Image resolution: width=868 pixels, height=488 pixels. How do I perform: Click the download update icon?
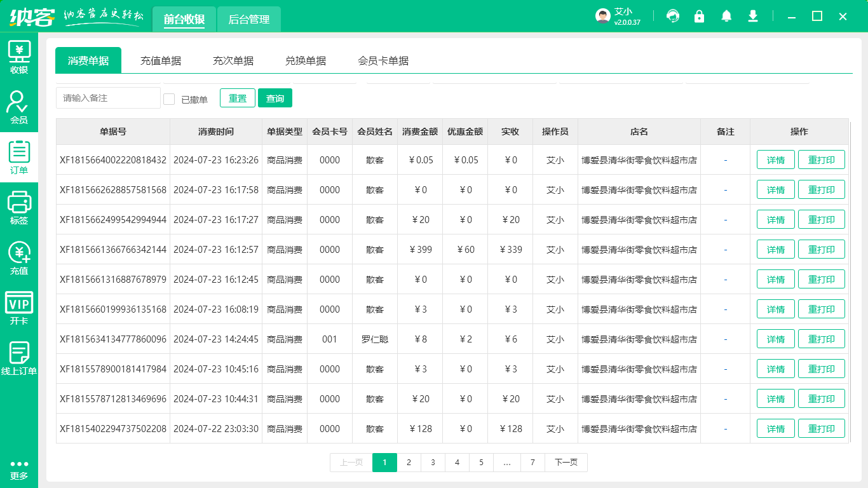coord(752,16)
